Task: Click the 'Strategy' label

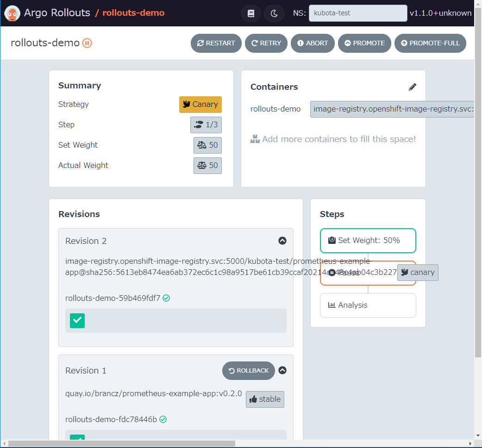Action: 74,105
